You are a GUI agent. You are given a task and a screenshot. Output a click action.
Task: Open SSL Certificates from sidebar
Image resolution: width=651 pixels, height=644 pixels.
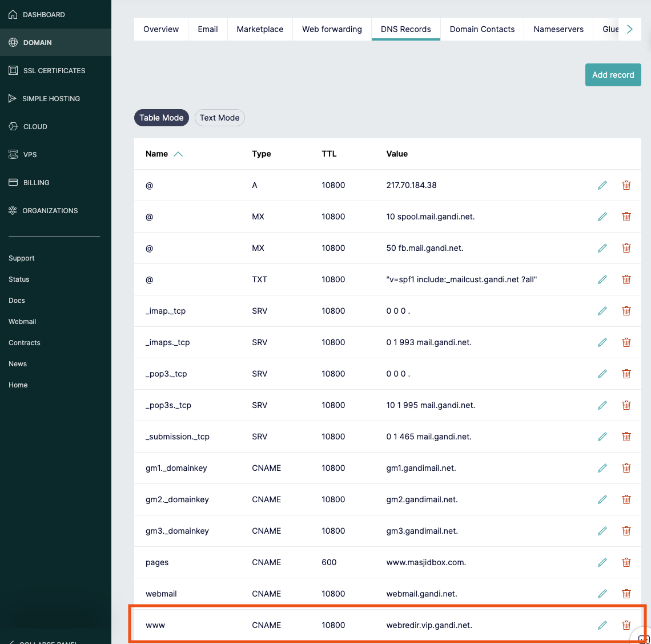[x=54, y=70]
